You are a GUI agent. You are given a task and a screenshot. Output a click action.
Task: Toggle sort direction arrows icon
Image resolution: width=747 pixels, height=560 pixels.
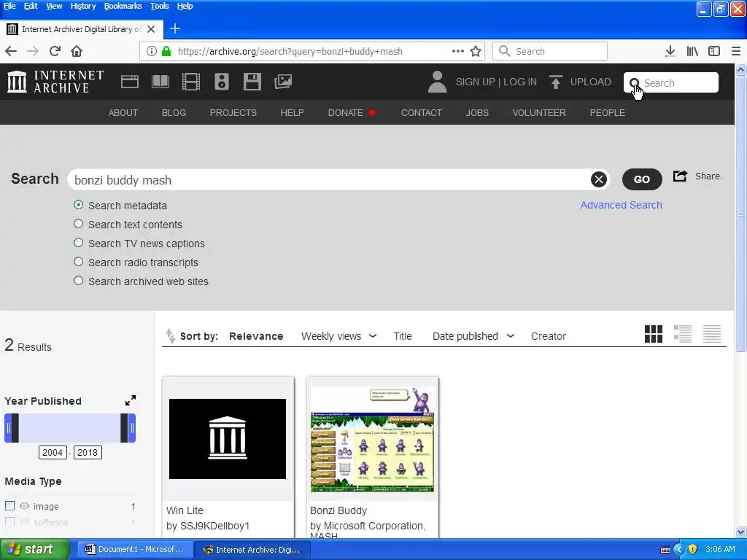(x=170, y=336)
